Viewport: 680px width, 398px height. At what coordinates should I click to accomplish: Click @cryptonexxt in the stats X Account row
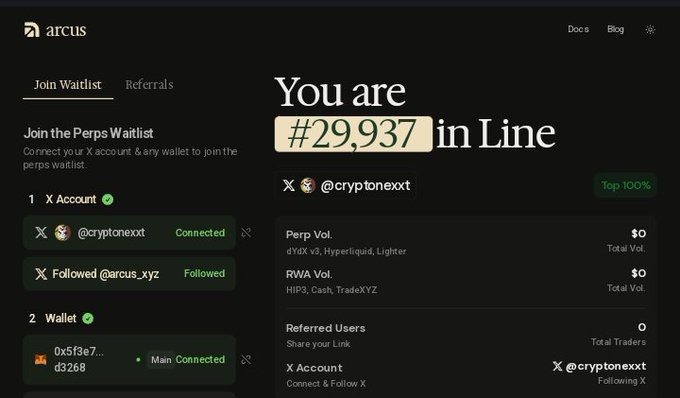(x=605, y=366)
